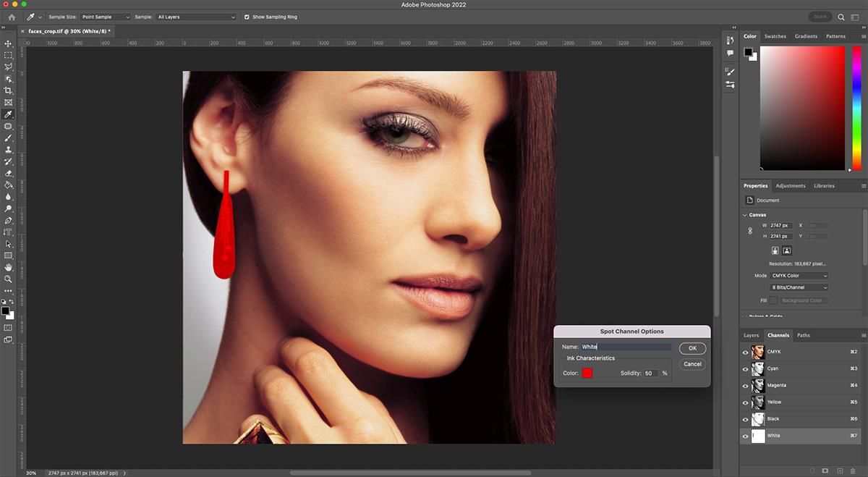Image resolution: width=868 pixels, height=477 pixels.
Task: Delete current channel with trash icon
Action: click(853, 470)
